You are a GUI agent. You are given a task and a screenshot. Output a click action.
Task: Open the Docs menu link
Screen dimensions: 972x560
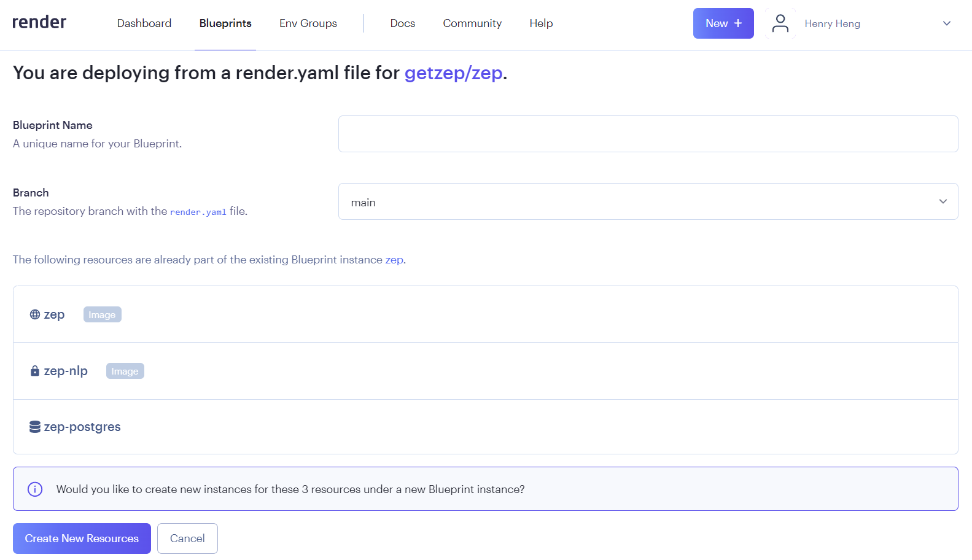pyautogui.click(x=402, y=23)
